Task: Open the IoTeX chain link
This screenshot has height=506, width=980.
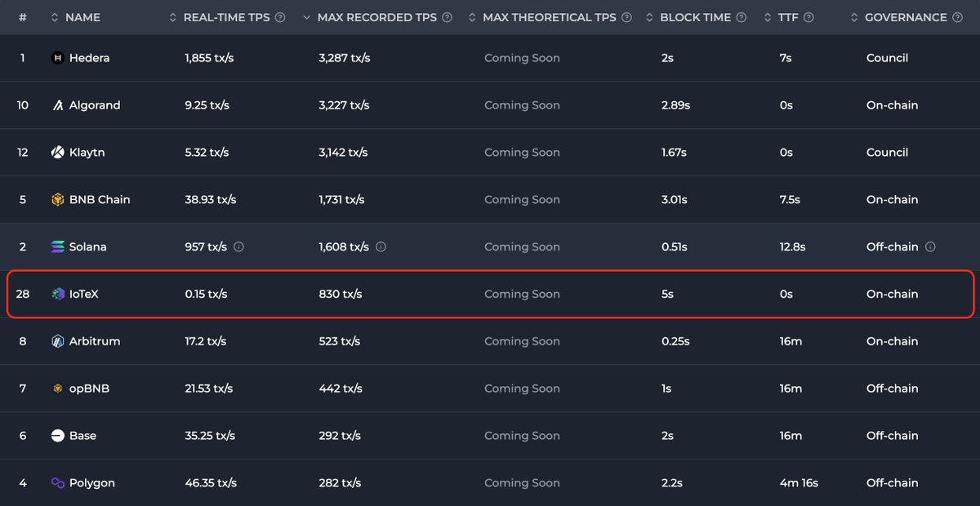Action: [x=83, y=294]
